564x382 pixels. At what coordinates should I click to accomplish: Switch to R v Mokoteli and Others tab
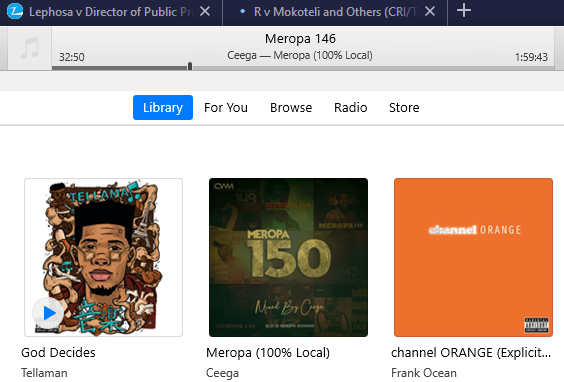coord(335,12)
